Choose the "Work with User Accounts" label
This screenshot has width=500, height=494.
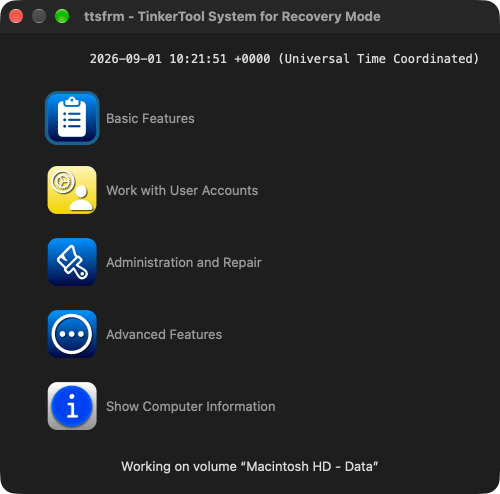click(182, 191)
